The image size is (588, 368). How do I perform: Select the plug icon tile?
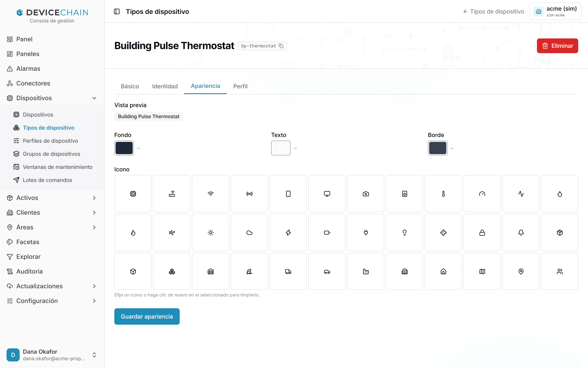[x=366, y=233]
